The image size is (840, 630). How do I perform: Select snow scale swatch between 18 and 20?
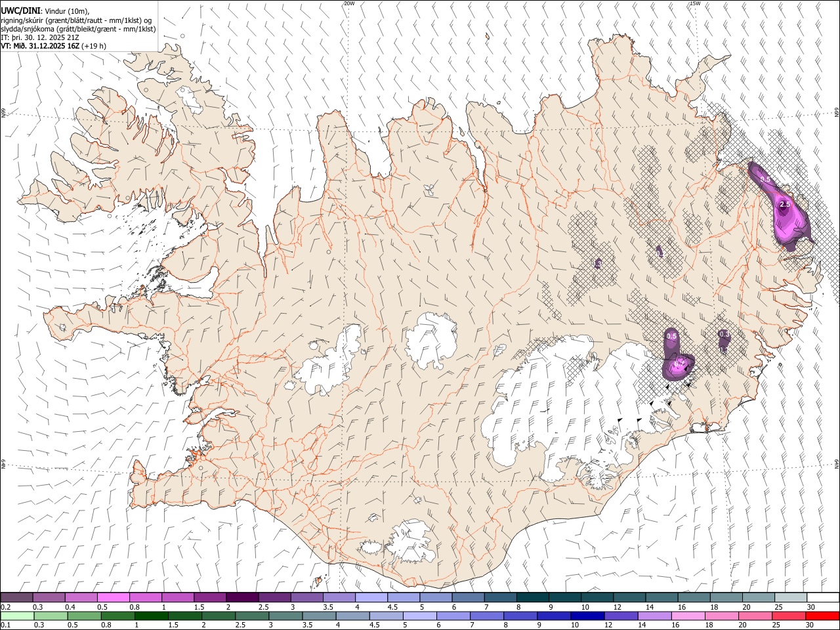[726, 597]
